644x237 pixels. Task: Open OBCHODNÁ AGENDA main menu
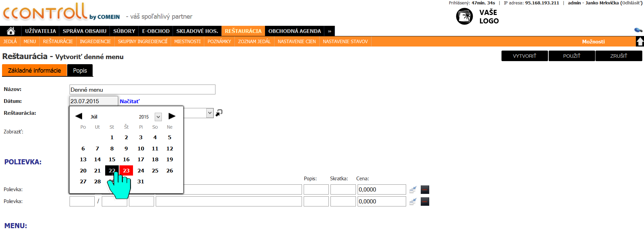point(295,31)
